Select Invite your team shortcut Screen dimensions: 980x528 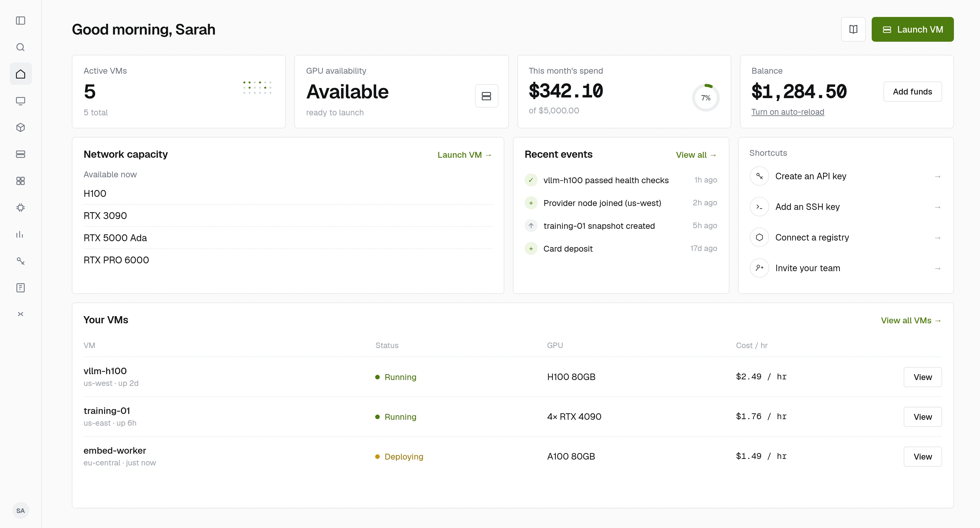(x=846, y=268)
